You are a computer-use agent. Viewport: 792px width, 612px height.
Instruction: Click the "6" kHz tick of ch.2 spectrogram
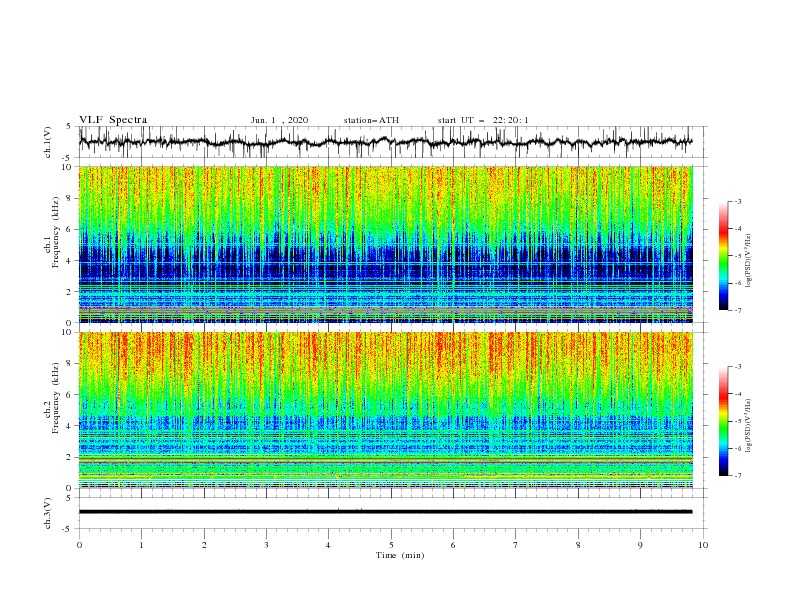pos(69,395)
